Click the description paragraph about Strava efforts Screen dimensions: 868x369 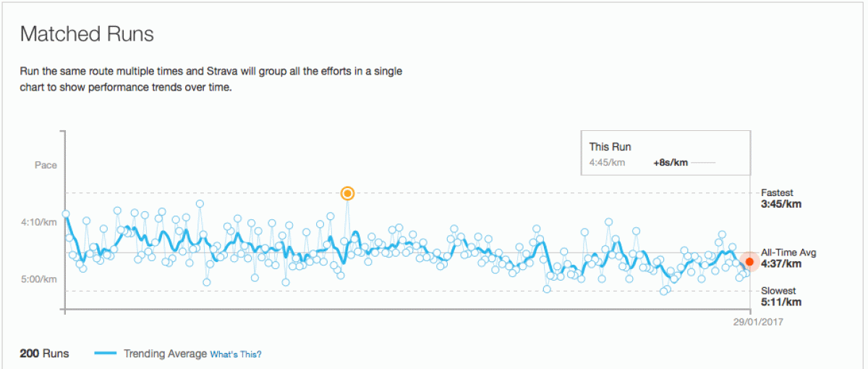click(x=211, y=80)
